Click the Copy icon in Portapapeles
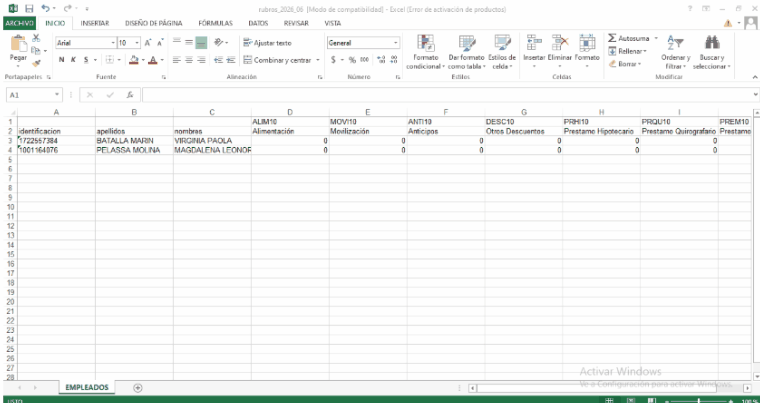This screenshot has width=760, height=403. pos(35,50)
